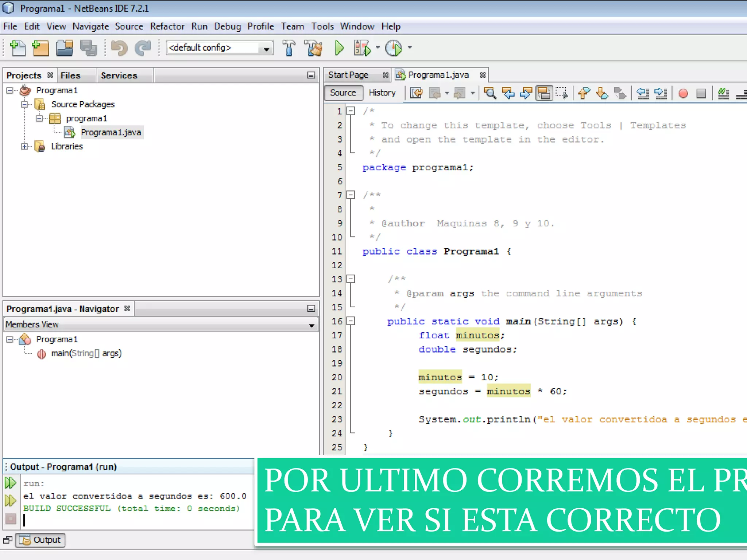The height and width of the screenshot is (560, 747).
Task: Toggle Rectangular Selection icon
Action: click(562, 93)
